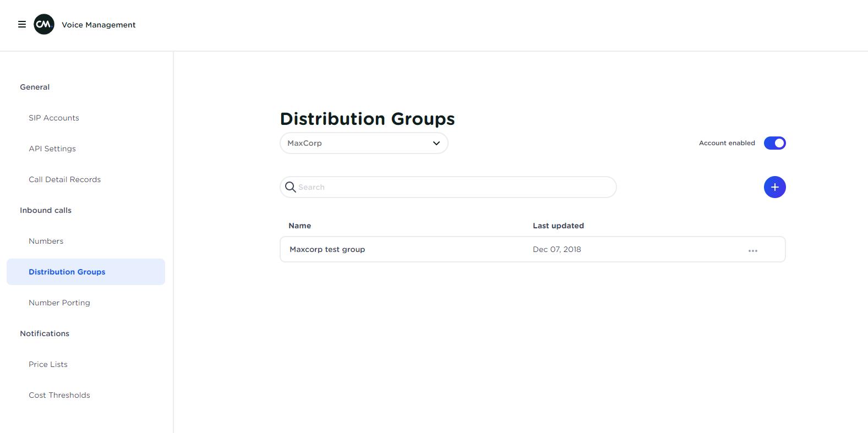868x433 pixels.
Task: Select Numbers under Inbound calls
Action: point(46,241)
